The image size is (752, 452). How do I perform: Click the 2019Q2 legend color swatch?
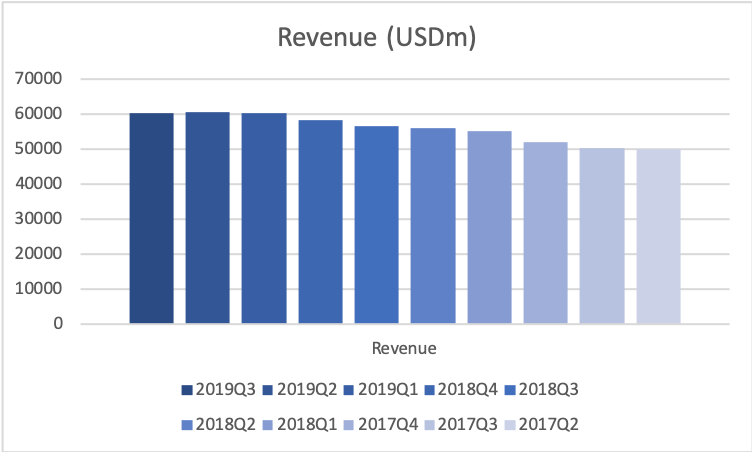pyautogui.click(x=268, y=390)
